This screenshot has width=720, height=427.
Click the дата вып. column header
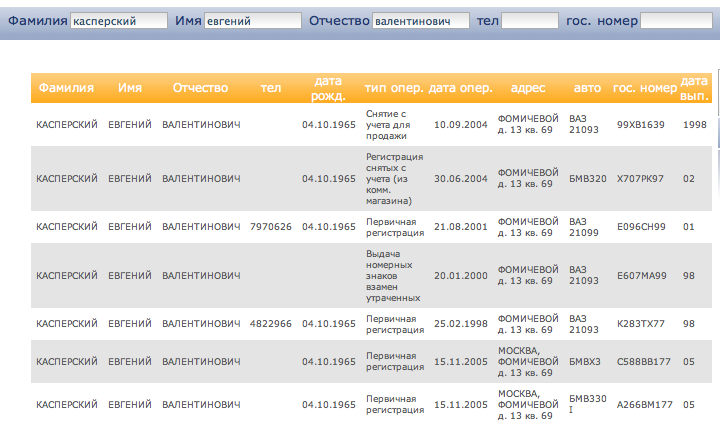(694, 88)
